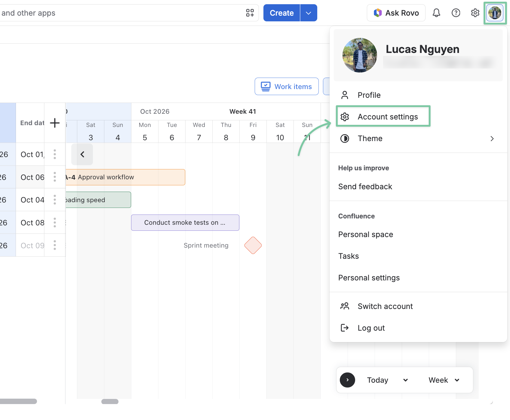This screenshot has width=510, height=420.
Task: Choose Switch account
Action: (x=418, y=306)
